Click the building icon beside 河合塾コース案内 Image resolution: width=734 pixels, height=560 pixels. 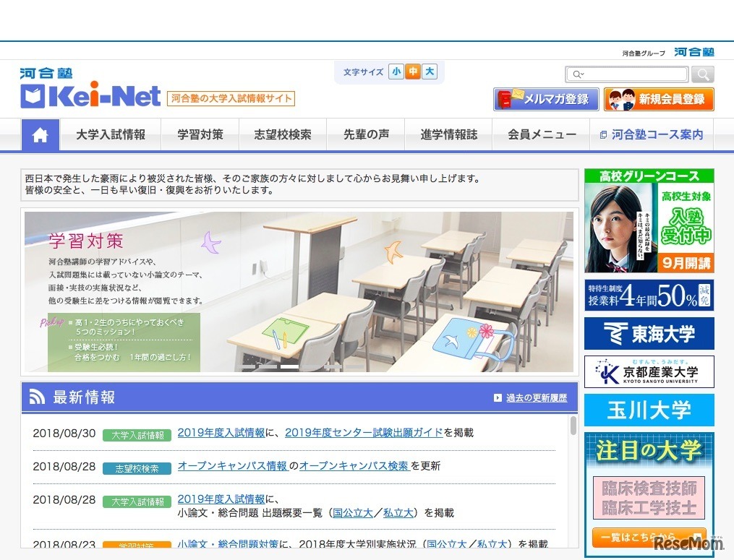click(x=604, y=134)
